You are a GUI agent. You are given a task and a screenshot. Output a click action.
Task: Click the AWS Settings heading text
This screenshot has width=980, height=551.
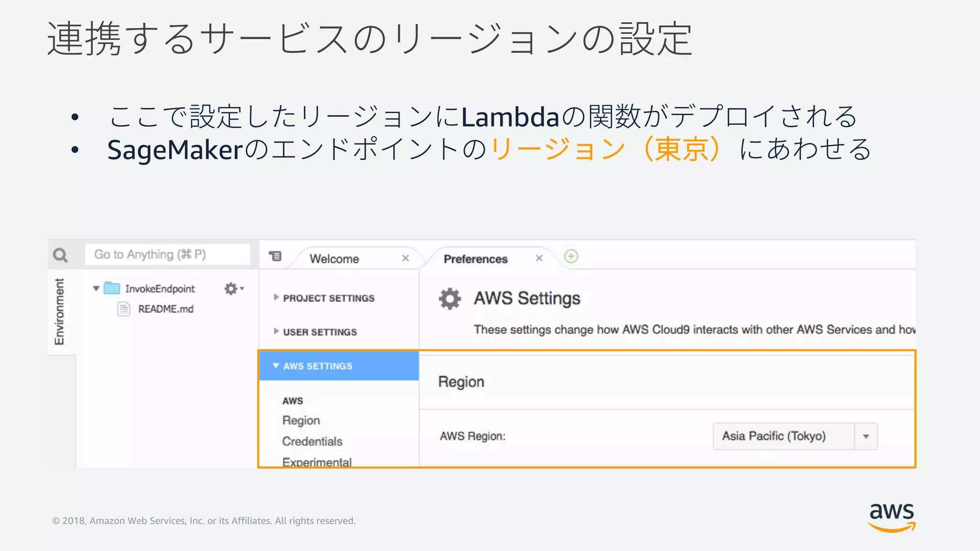coord(527,298)
